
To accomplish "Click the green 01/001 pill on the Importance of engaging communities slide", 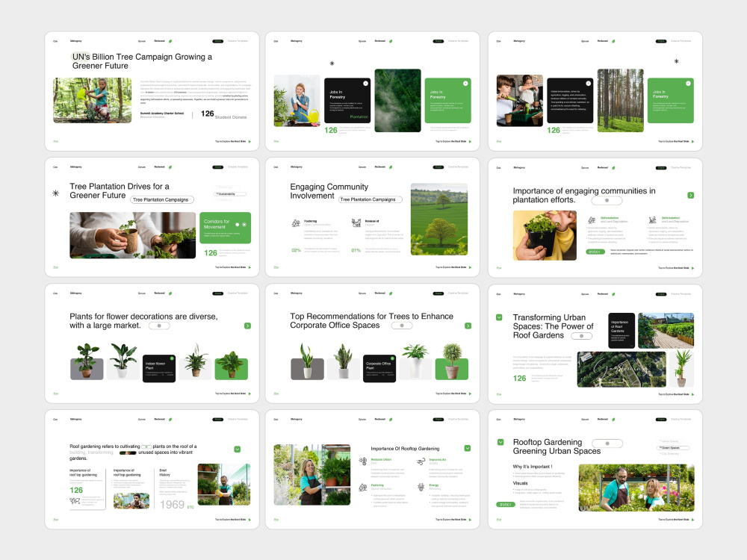I will [595, 252].
